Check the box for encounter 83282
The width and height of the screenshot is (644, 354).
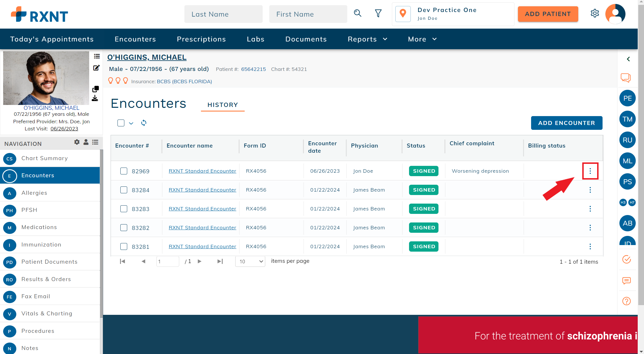coord(124,228)
